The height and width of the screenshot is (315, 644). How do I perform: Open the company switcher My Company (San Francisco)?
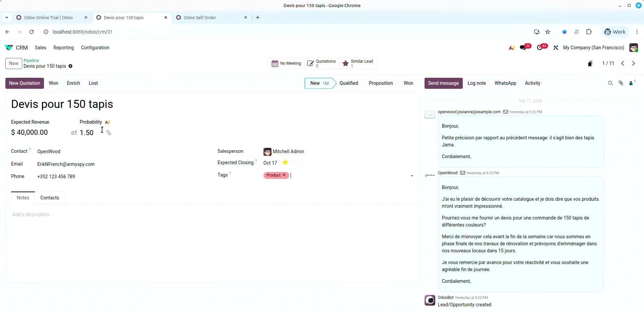(x=593, y=48)
